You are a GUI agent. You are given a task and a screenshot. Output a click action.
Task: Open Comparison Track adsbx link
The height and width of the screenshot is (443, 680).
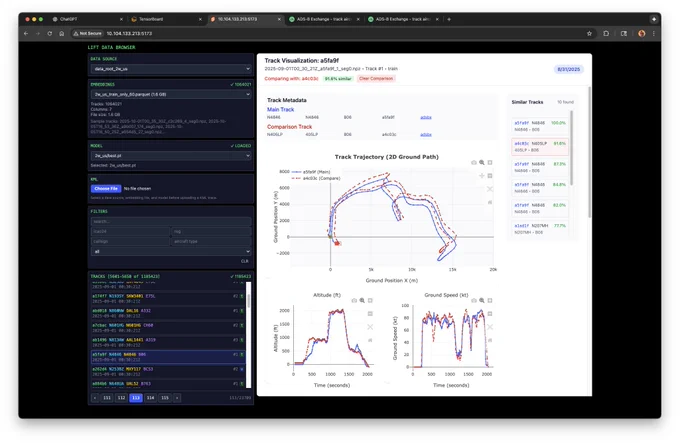(x=425, y=135)
